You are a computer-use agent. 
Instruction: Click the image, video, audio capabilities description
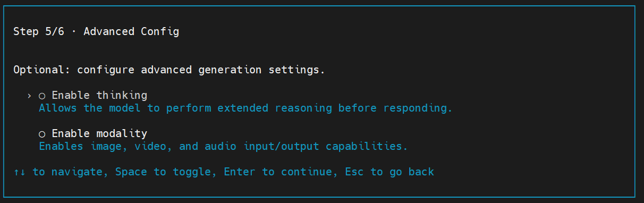[223, 146]
